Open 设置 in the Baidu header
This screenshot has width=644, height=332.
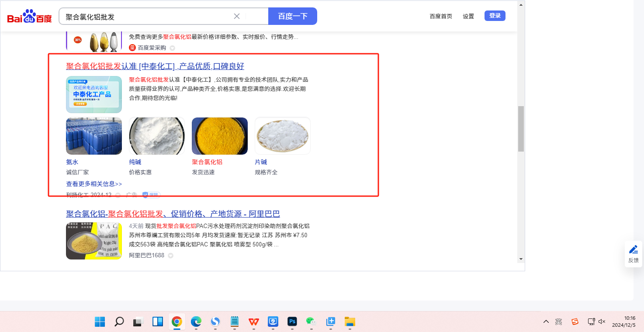click(468, 16)
